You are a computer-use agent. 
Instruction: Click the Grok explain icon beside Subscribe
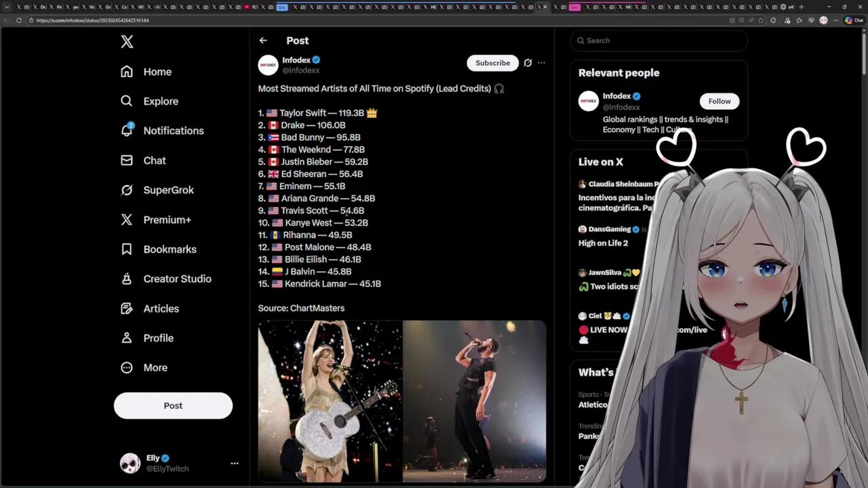(x=528, y=63)
